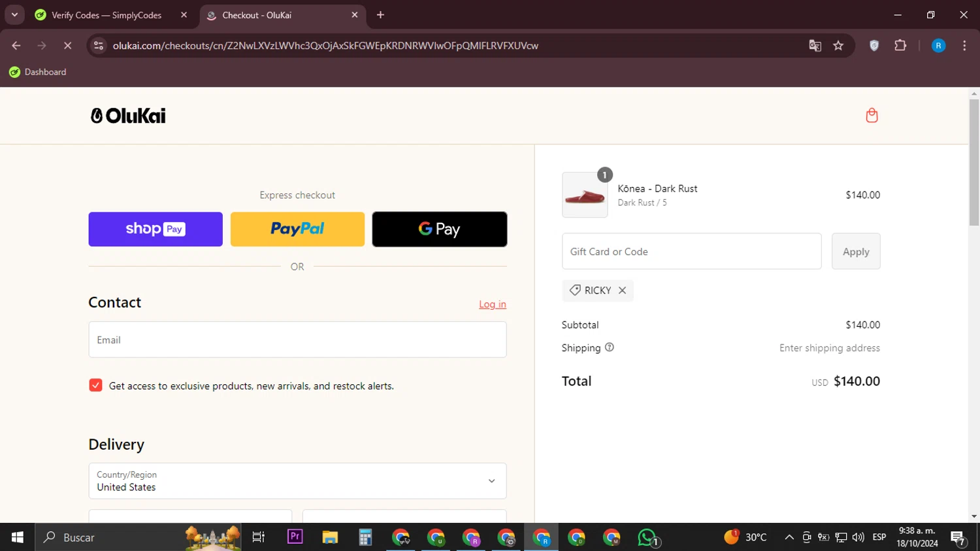This screenshot has width=980, height=551.
Task: Open the volume speaker icon
Action: [x=858, y=537]
